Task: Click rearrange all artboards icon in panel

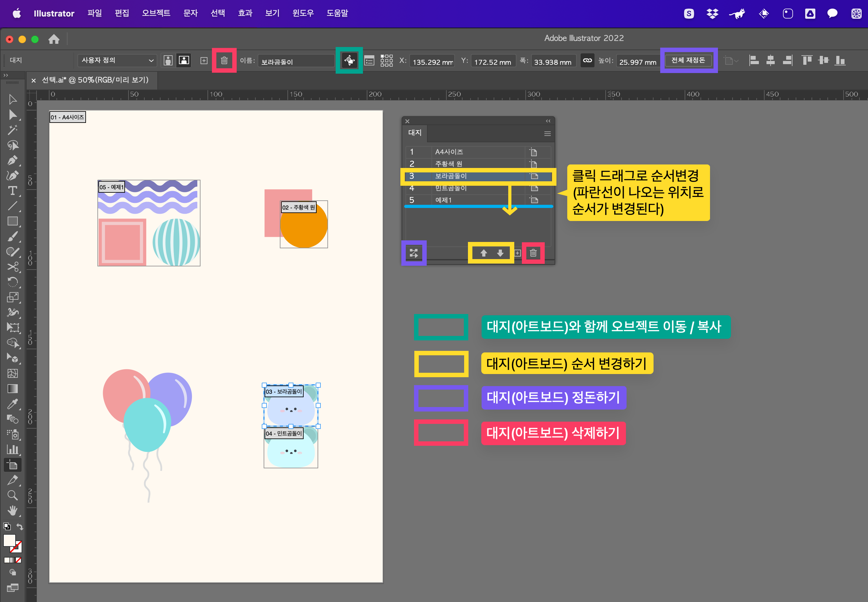Action: click(413, 253)
